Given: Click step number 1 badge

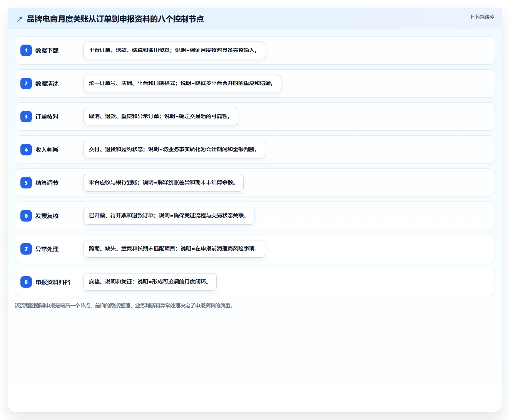Looking at the screenshot, I should [x=26, y=50].
